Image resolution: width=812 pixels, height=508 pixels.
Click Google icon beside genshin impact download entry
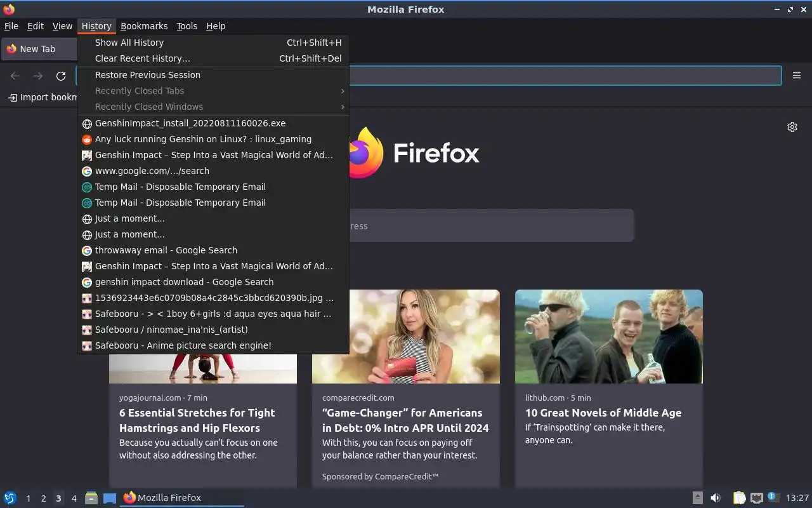tap(88, 282)
